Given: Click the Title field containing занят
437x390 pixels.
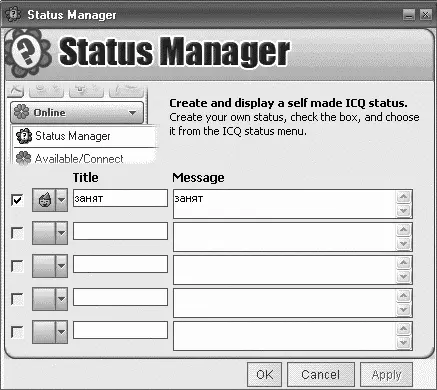Looking at the screenshot, I should pyautogui.click(x=120, y=198).
